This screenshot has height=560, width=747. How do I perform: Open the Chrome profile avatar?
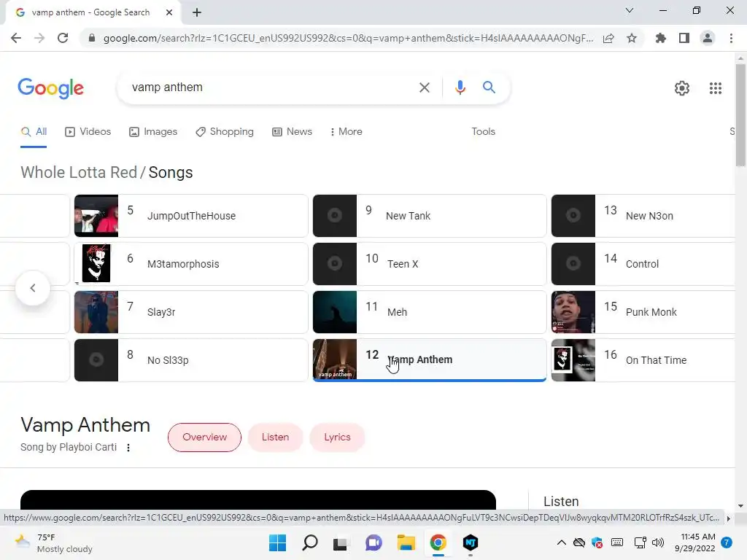point(708,38)
